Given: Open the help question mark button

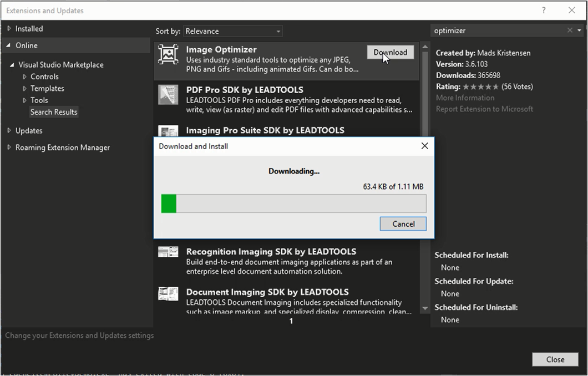Looking at the screenshot, I should point(544,11).
